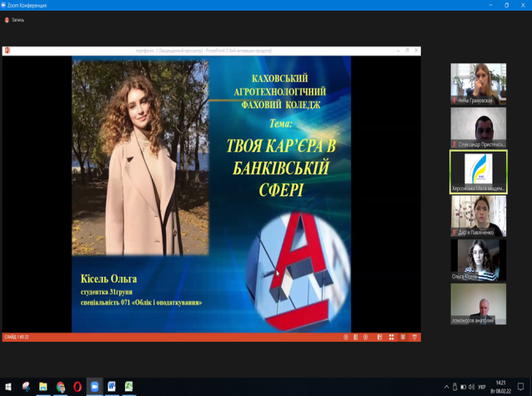532x396 pixels.
Task: Click the 'Слайд 1 из 22' slide counter
Action: pos(17,337)
